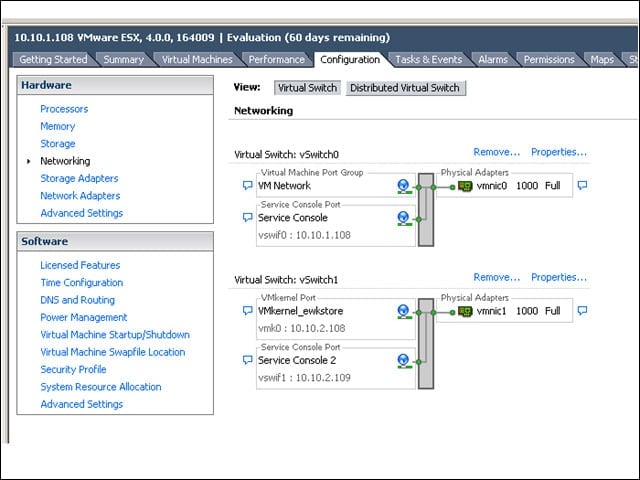
Task: Select the Distributed Virtual Switch view button
Action: pos(405,88)
